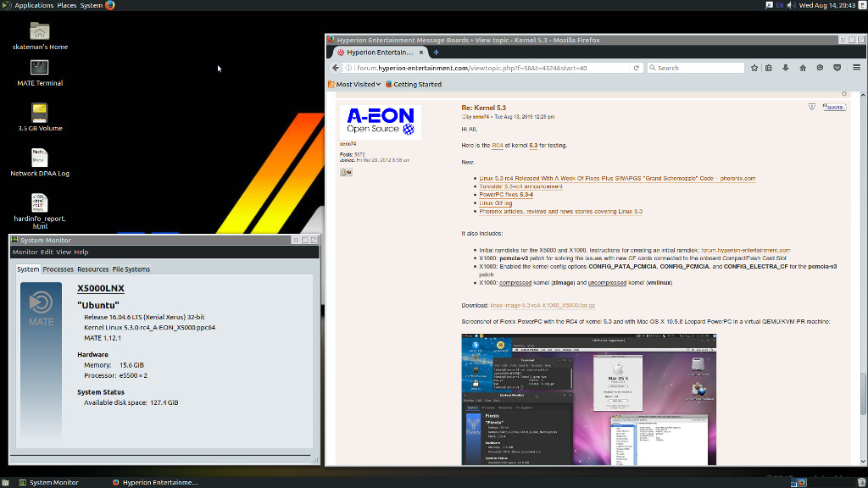Open the System menu in top panel

pos(92,5)
